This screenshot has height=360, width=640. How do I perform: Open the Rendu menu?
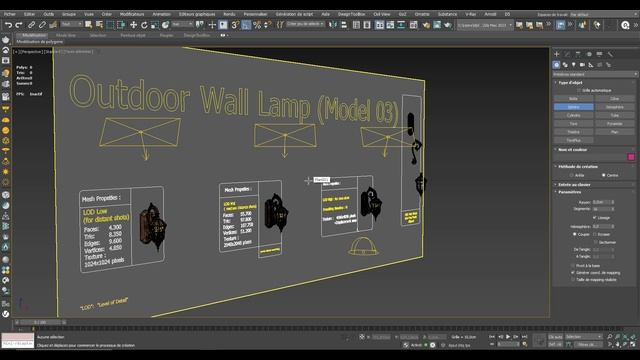pos(229,14)
